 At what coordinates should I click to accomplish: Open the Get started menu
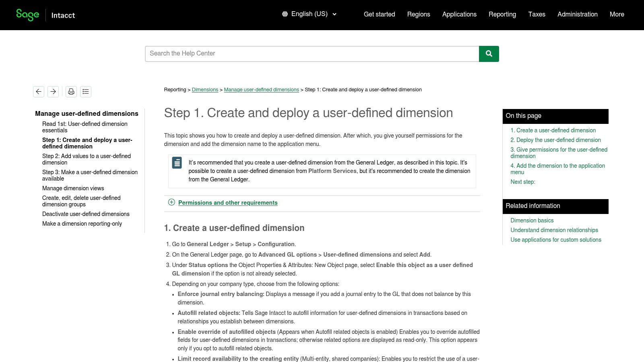[x=380, y=14]
